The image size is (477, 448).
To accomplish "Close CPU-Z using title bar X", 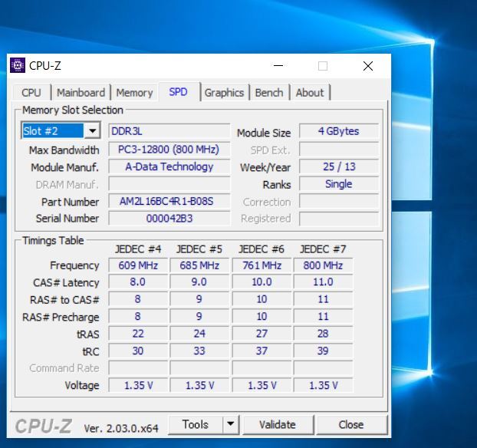I will (367, 66).
